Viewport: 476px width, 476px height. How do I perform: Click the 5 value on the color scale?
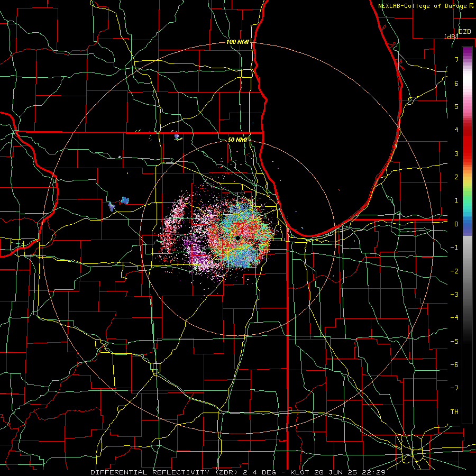point(456,106)
